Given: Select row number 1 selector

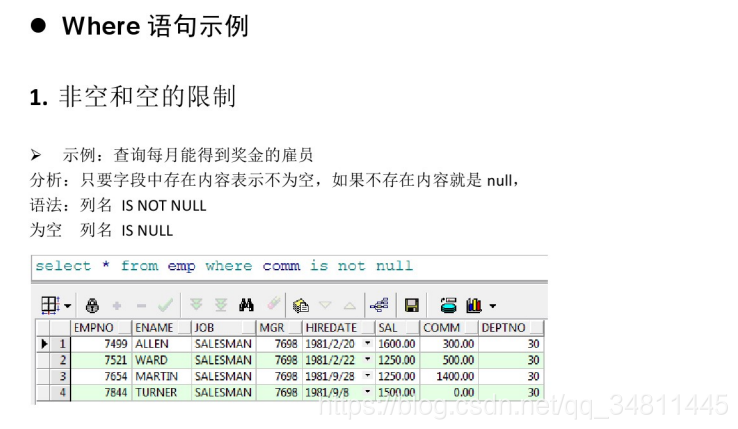Looking at the screenshot, I should pyautogui.click(x=61, y=344).
